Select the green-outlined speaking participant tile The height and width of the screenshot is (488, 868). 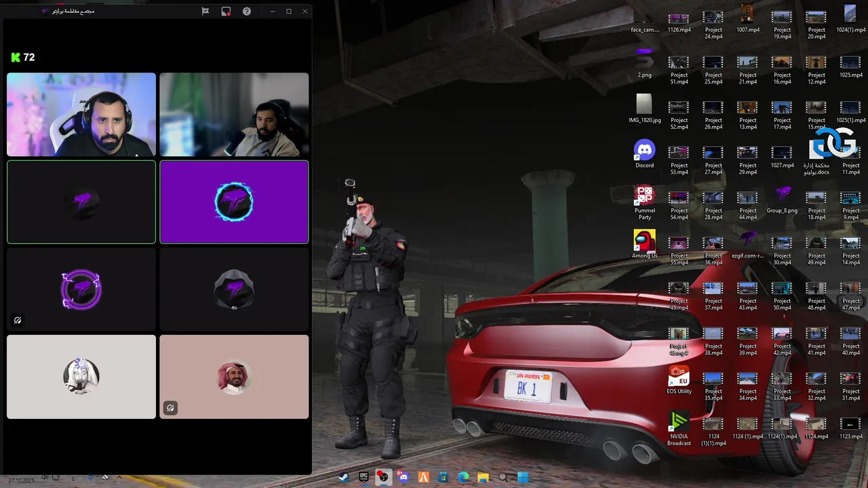click(x=81, y=202)
